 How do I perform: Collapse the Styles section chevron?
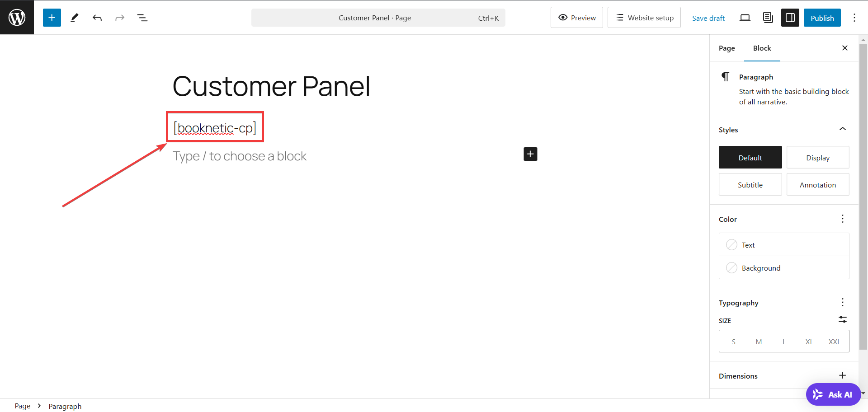tap(843, 129)
